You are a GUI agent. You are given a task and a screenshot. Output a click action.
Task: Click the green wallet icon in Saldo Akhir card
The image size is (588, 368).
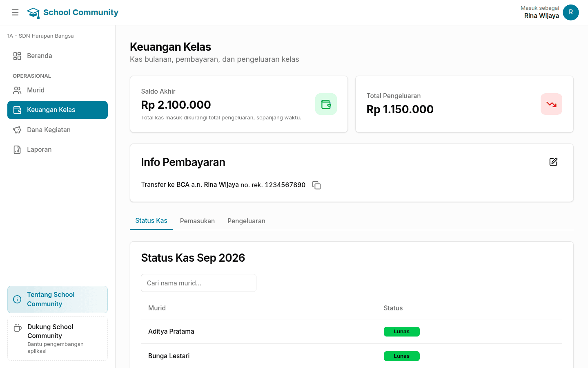tap(326, 104)
